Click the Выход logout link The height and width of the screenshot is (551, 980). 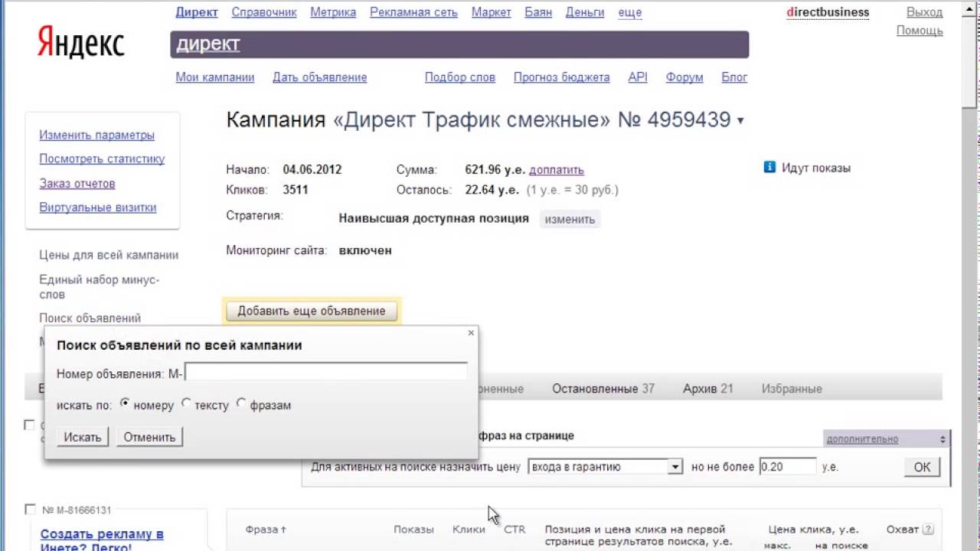[925, 12]
